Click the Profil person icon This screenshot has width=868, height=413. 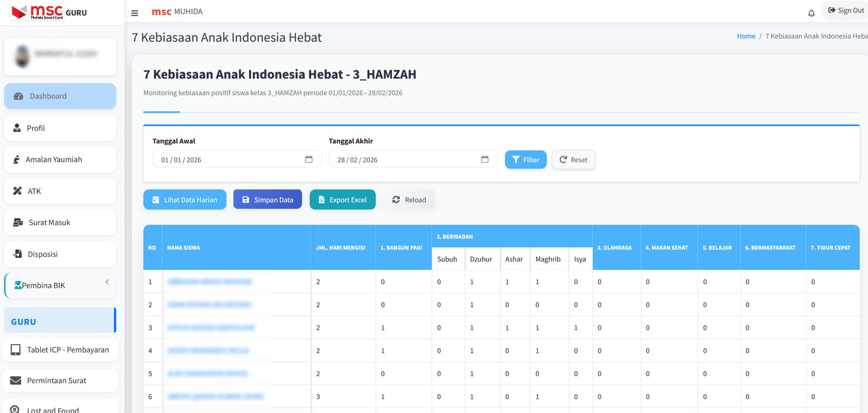pyautogui.click(x=17, y=128)
